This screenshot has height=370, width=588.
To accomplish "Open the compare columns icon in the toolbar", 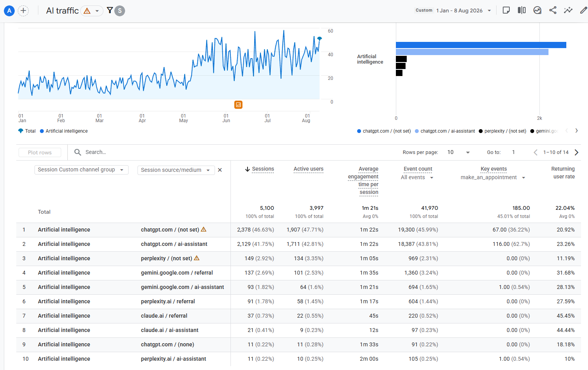I will 522,10.
